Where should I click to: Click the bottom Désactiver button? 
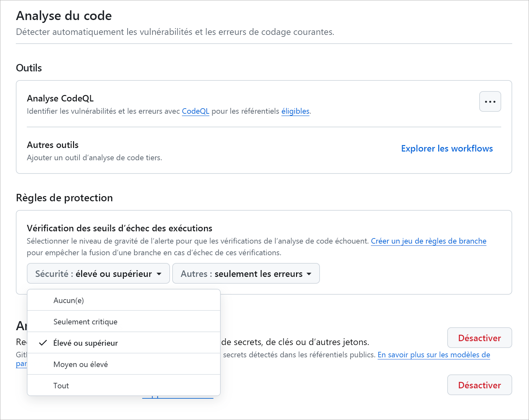[479, 385]
